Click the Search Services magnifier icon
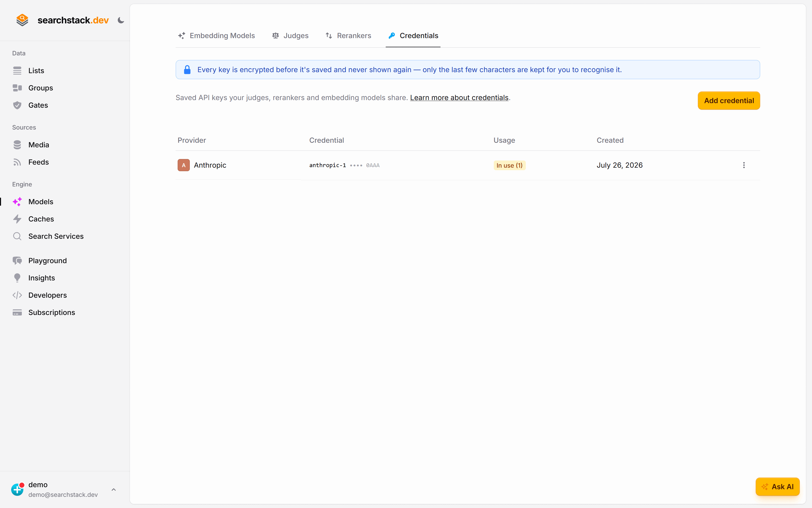812x508 pixels. click(17, 236)
